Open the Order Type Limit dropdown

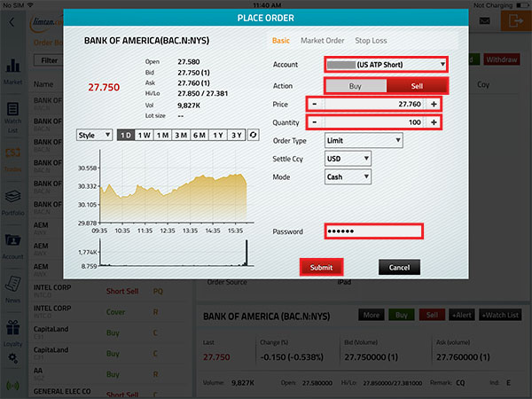[364, 140]
